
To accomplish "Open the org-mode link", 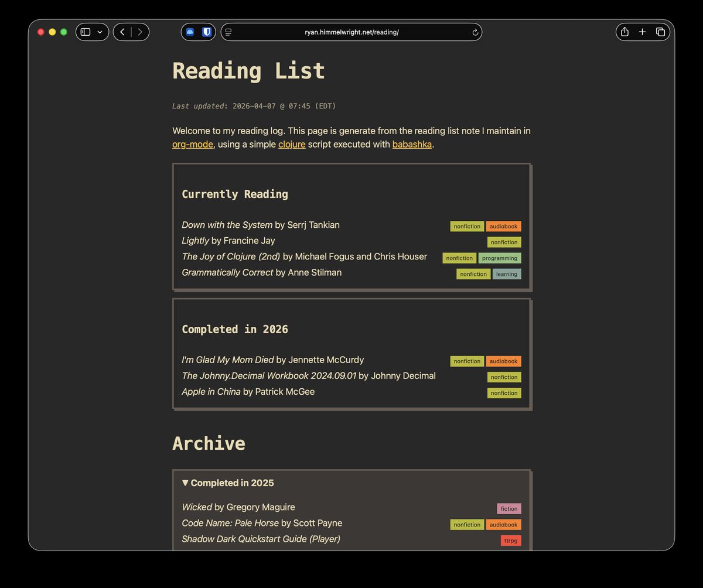I will pos(192,144).
